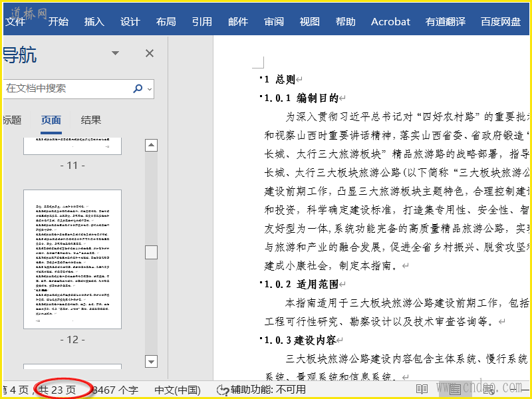Select the 审阅 ribbon tab
532x399 pixels.
[274, 22]
